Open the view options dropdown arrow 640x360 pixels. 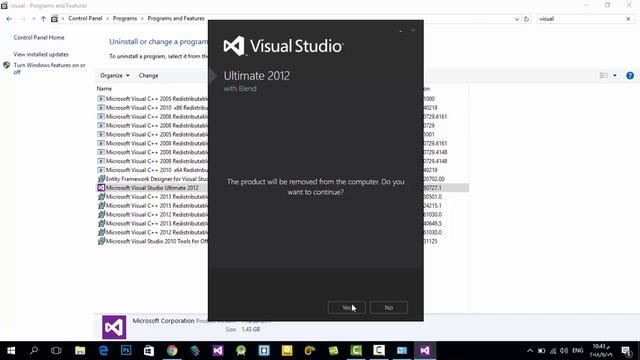point(615,76)
